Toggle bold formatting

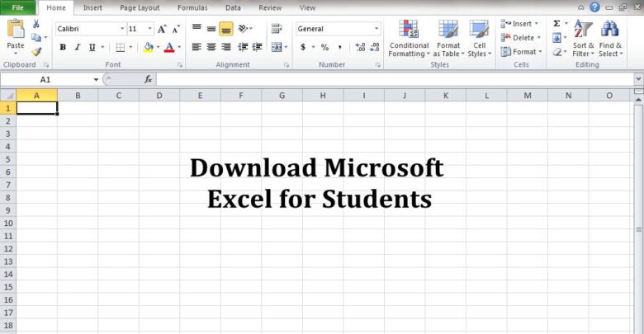[63, 47]
